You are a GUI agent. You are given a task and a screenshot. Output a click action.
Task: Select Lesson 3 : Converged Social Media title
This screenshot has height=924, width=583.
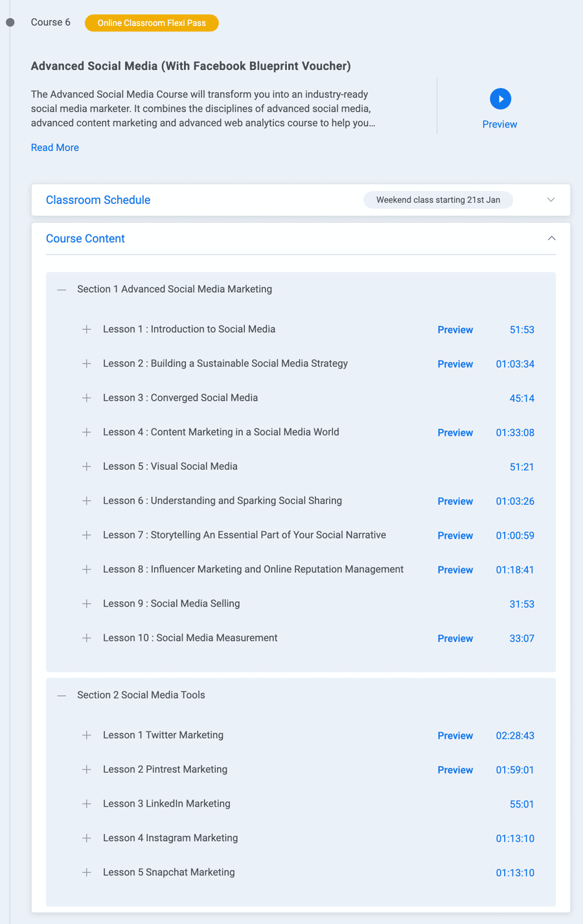(180, 398)
